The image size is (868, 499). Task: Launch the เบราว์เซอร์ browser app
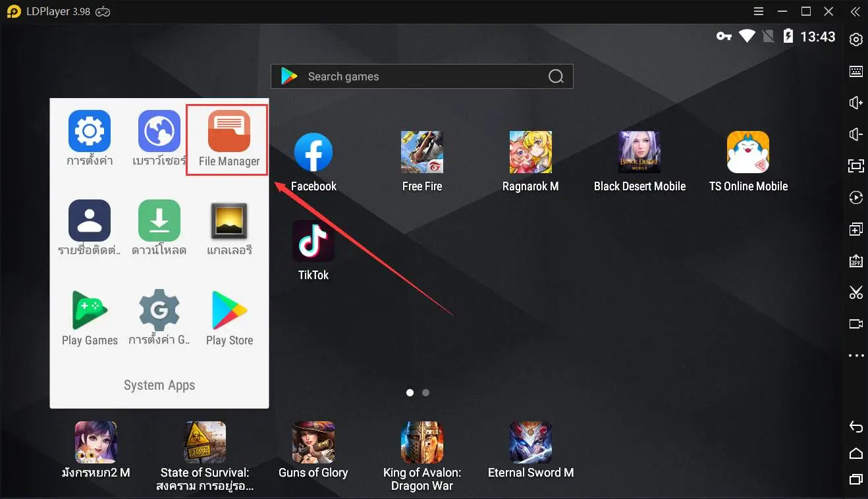pyautogui.click(x=159, y=139)
